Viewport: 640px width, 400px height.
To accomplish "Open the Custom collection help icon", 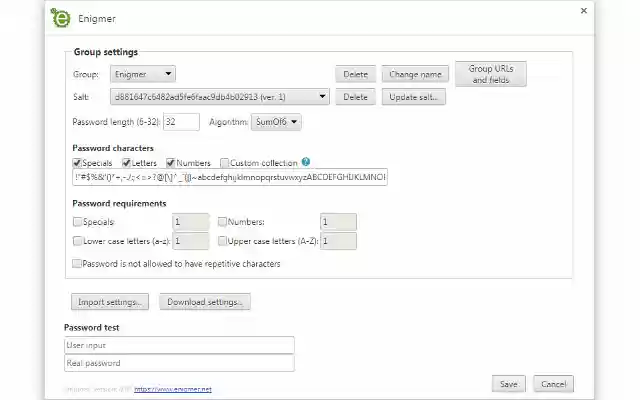I will (x=306, y=162).
